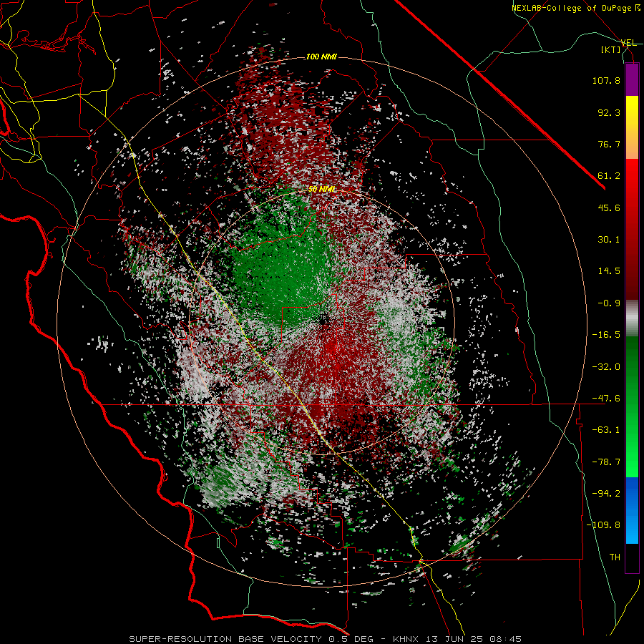Click the -16.5 velocity legend value

[606, 335]
